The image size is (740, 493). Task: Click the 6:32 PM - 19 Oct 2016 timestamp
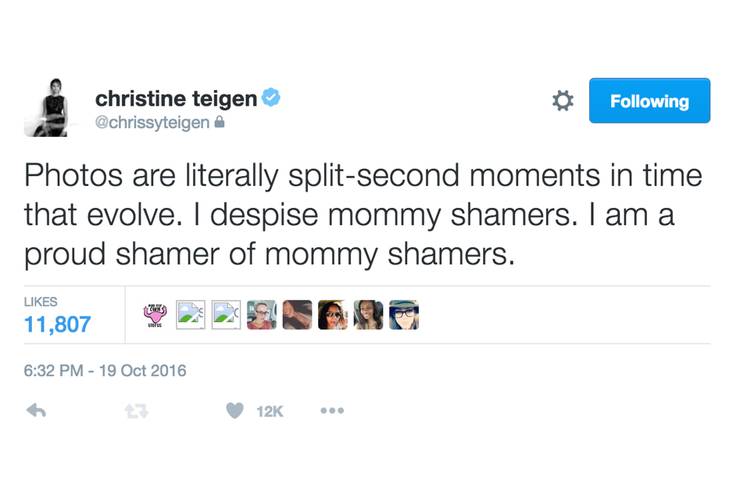point(104,371)
